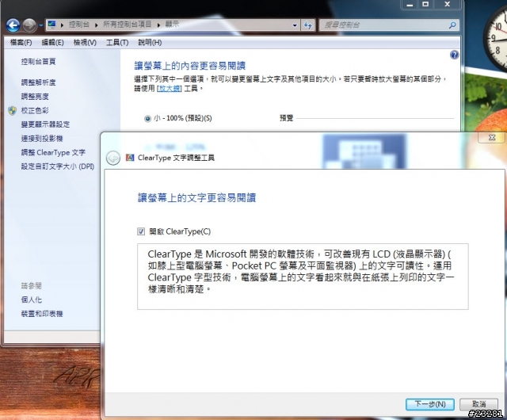Click the back arrow in the ClearType wizard
This screenshot has width=507, height=420.
tap(113, 158)
